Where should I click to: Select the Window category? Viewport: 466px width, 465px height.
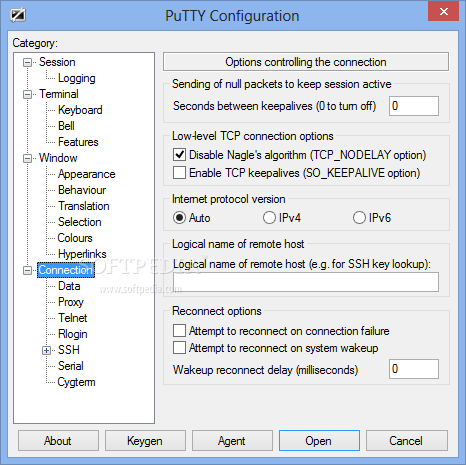tap(58, 158)
